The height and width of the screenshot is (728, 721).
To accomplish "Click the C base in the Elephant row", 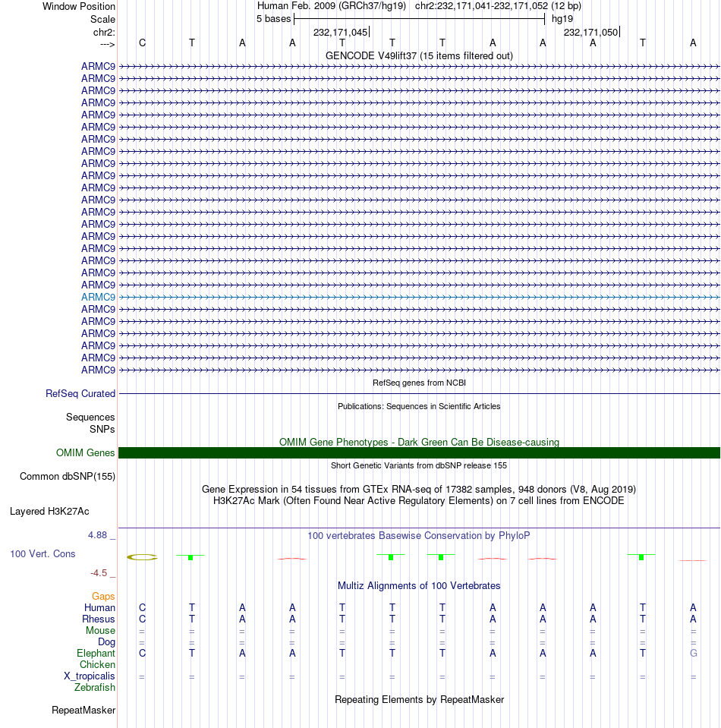I will 142,654.
